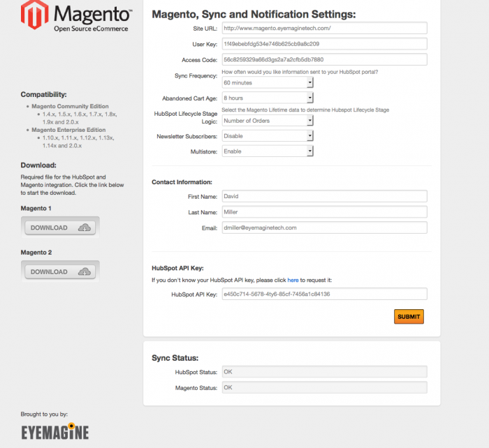Click the 'Abandoned Cart Age:' label
Viewport: 489px width, 448px height.
pyautogui.click(x=189, y=98)
